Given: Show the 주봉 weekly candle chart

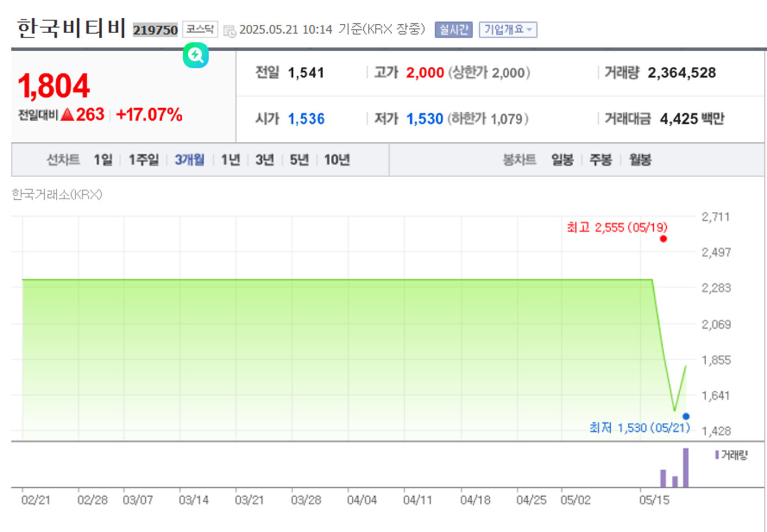Looking at the screenshot, I should pyautogui.click(x=601, y=160).
